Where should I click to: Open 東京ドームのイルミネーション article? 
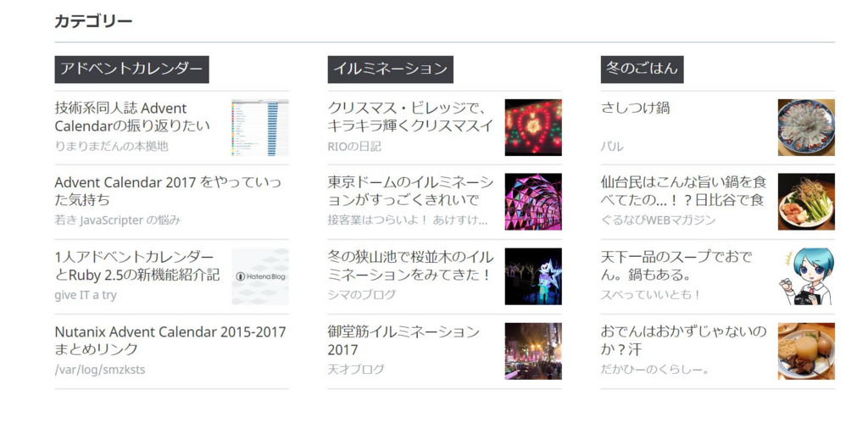(409, 191)
